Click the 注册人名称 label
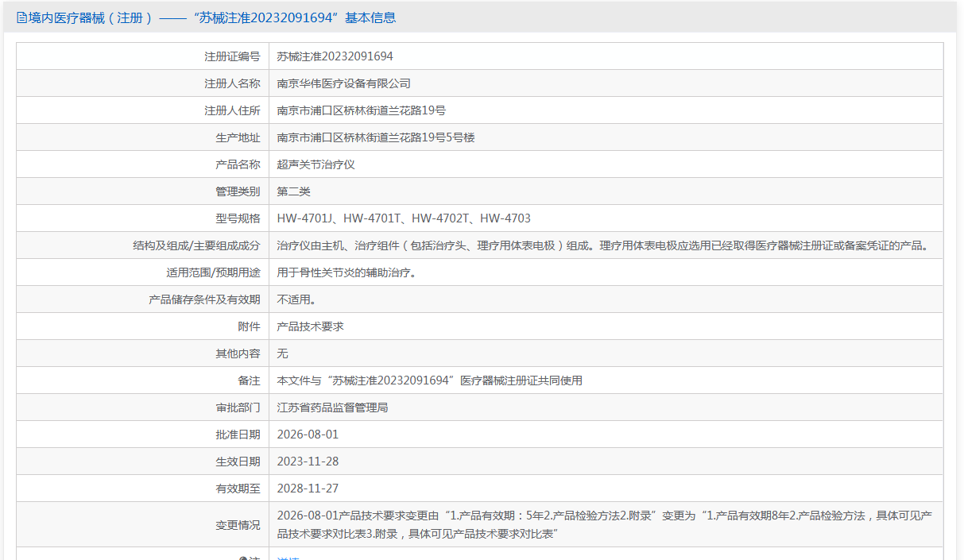This screenshot has width=964, height=560. click(232, 83)
